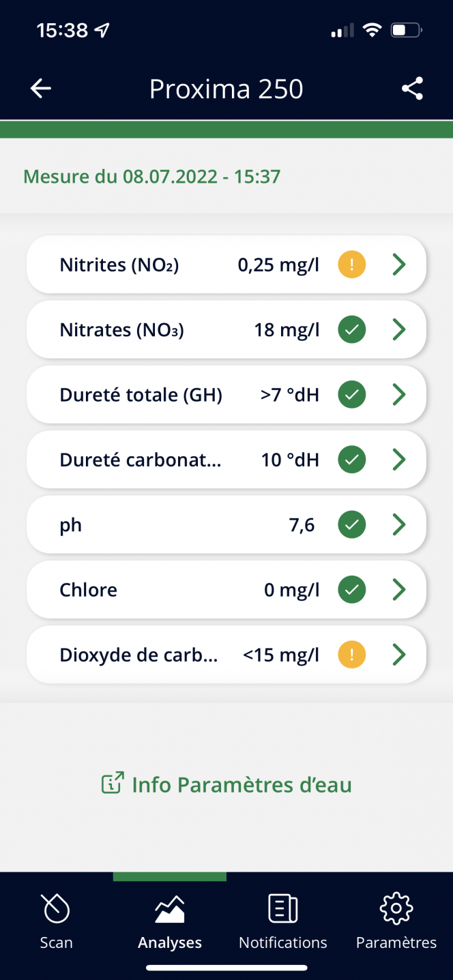Tap the back arrow icon
Image resolution: width=453 pixels, height=980 pixels.
[x=41, y=89]
